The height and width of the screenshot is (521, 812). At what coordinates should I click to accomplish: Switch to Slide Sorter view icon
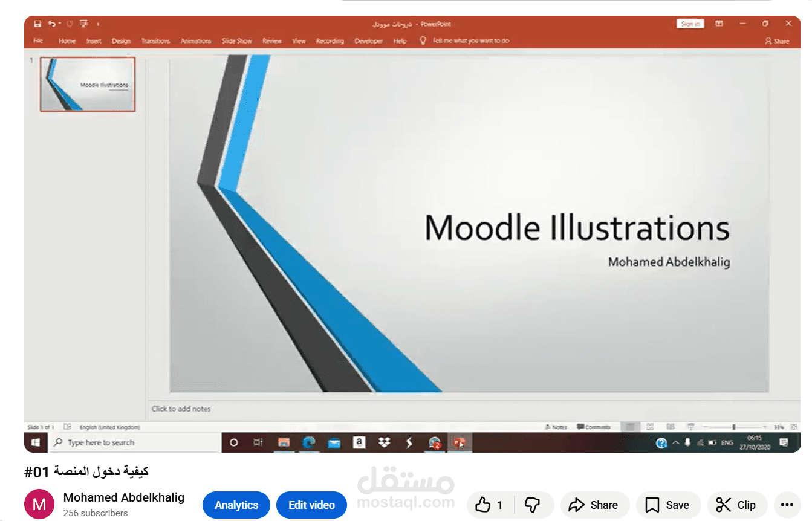click(x=650, y=427)
